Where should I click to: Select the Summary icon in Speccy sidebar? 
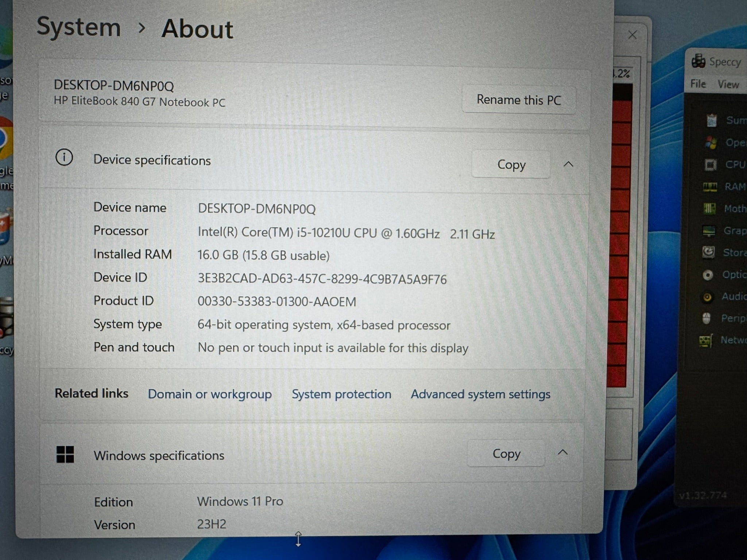pos(712,120)
